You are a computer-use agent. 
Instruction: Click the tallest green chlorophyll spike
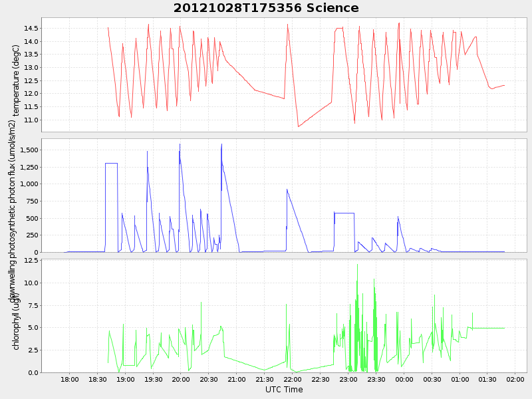[x=357, y=265]
